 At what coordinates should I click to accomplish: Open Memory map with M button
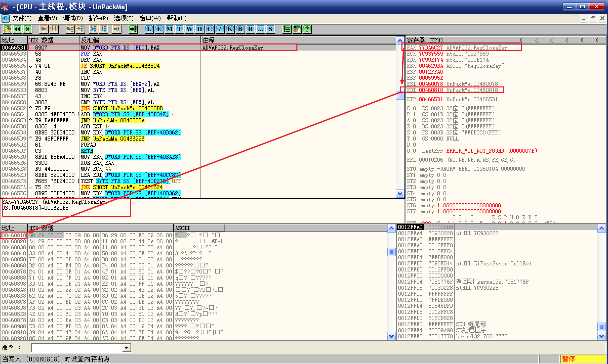(169, 29)
